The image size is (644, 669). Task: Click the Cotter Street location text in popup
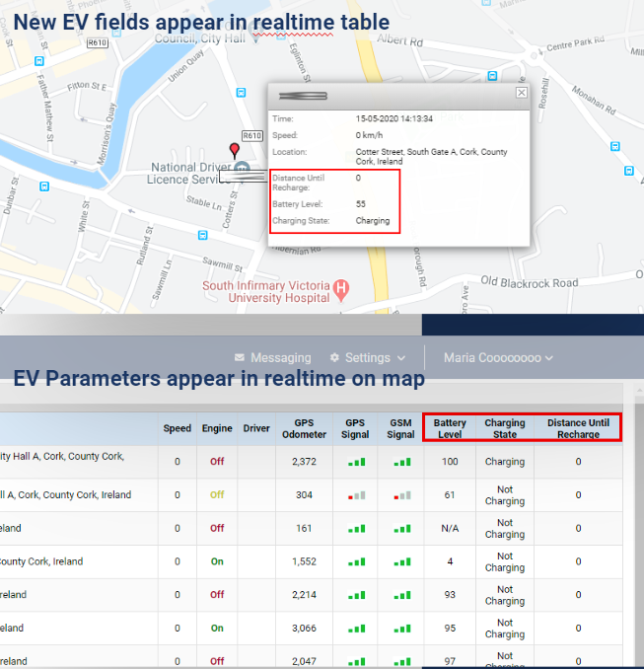[x=431, y=157]
